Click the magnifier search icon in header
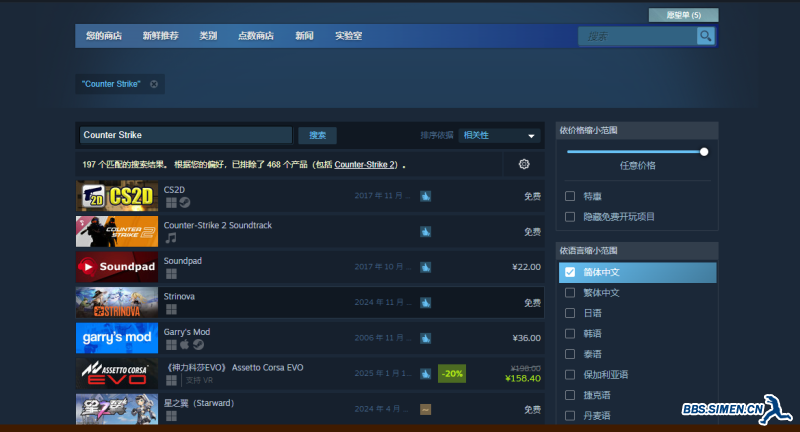 coord(706,36)
